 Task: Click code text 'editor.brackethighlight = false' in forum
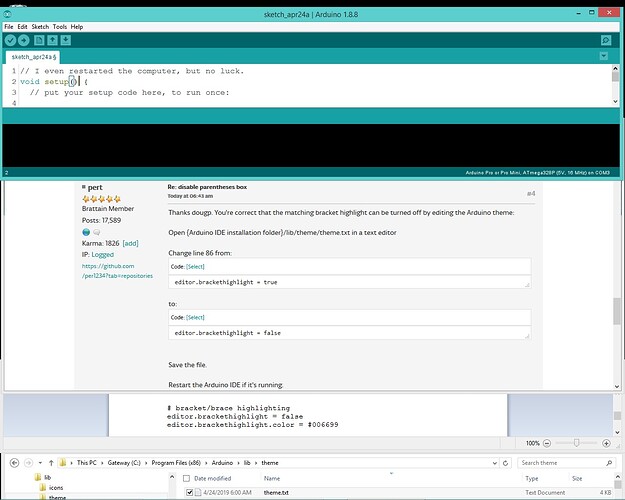coord(227,333)
